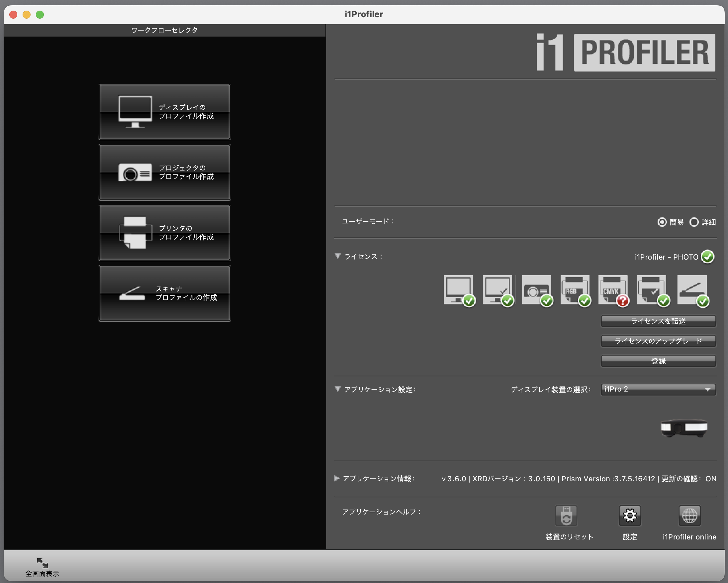Click the i1Pro 2 device image

pyautogui.click(x=684, y=428)
